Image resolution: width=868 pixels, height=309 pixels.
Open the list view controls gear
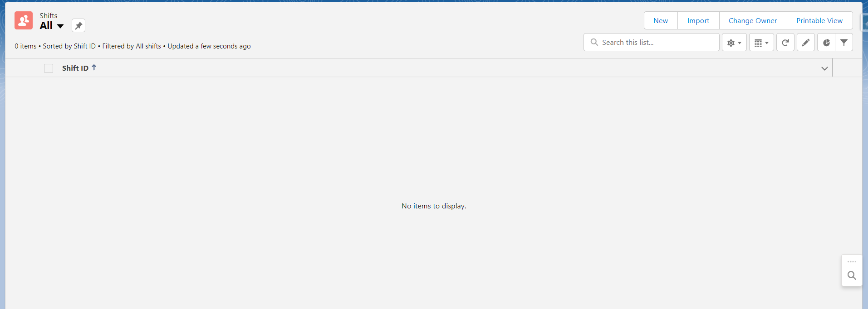(x=734, y=43)
